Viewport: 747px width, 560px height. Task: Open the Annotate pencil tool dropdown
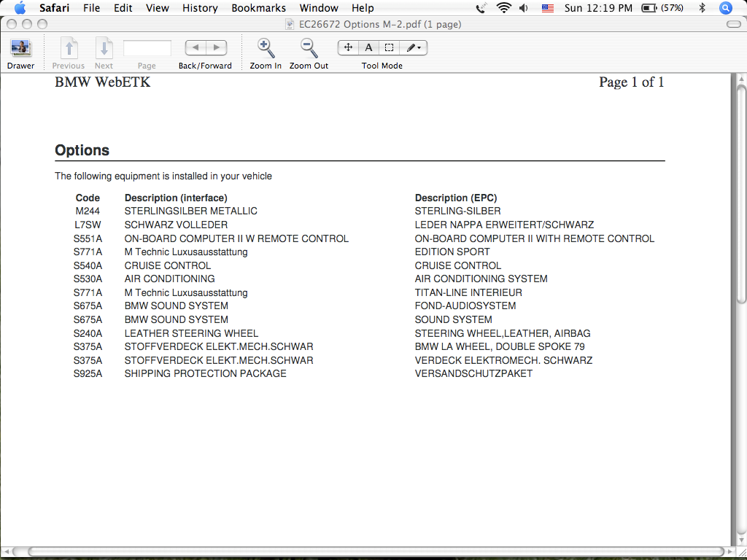pos(413,47)
